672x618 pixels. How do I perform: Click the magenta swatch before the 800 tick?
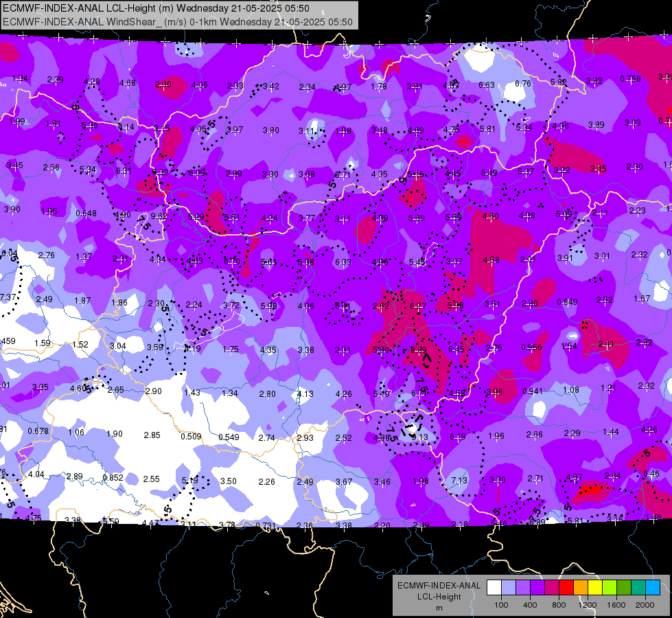pos(552,588)
